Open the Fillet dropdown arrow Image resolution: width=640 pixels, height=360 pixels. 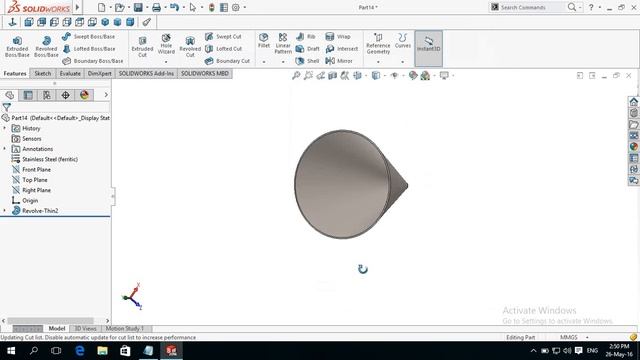(x=264, y=62)
